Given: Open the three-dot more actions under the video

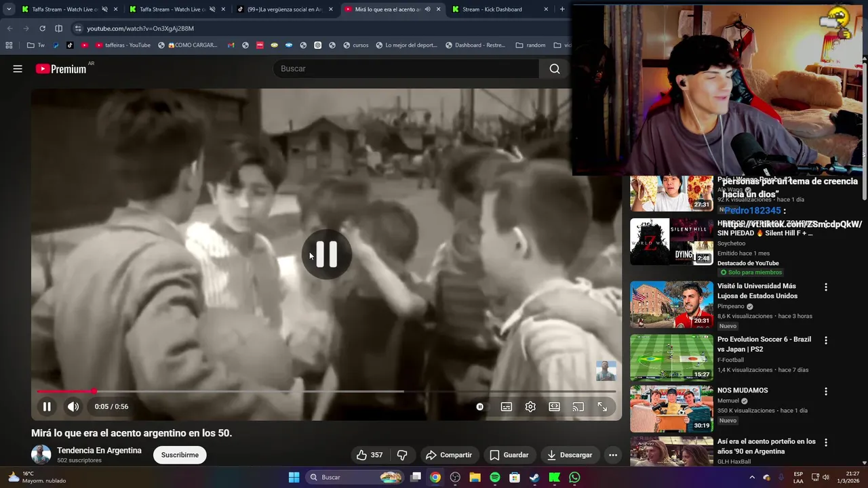Looking at the screenshot, I should point(613,455).
